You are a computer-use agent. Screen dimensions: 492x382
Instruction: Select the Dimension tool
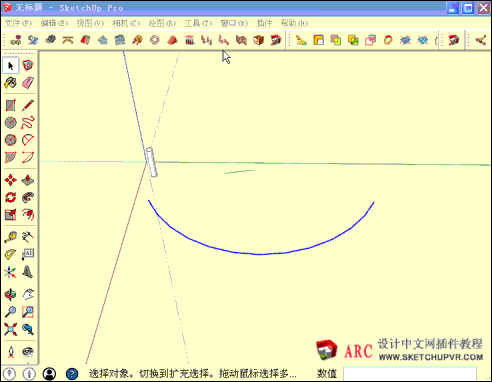point(28,237)
